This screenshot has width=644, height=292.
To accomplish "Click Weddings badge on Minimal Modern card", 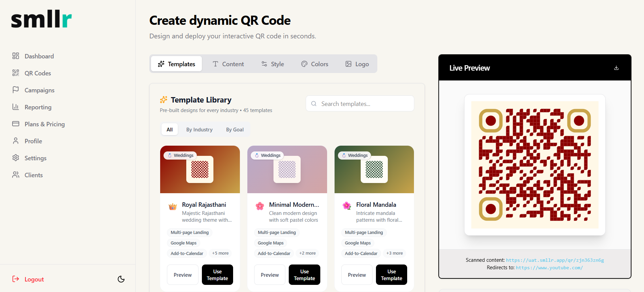I will click(268, 155).
